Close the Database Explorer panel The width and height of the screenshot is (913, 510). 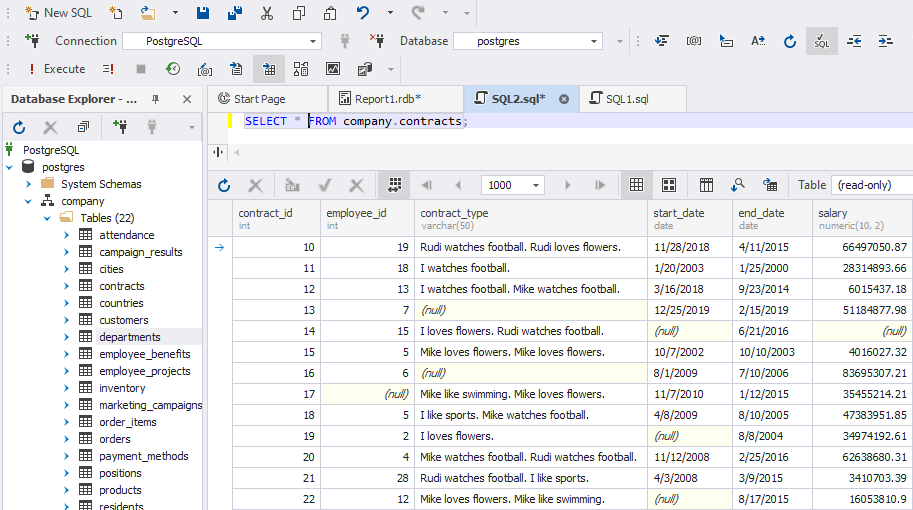click(187, 99)
